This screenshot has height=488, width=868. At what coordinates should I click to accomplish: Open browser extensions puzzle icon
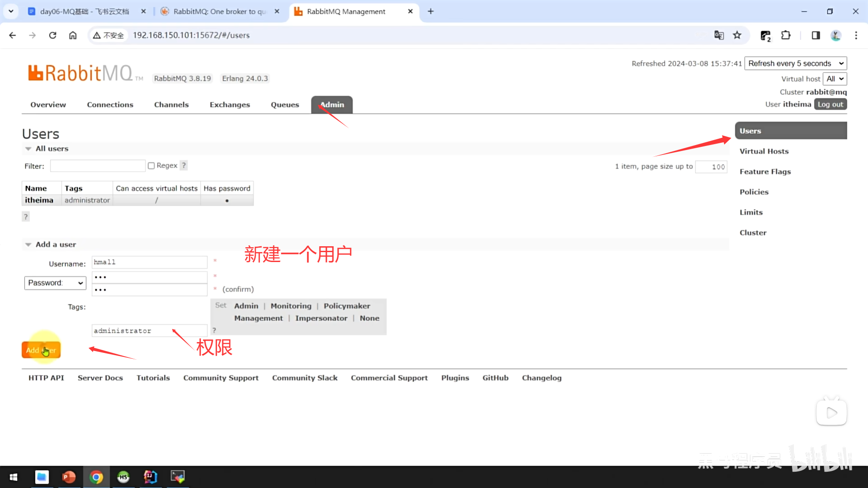[786, 35]
